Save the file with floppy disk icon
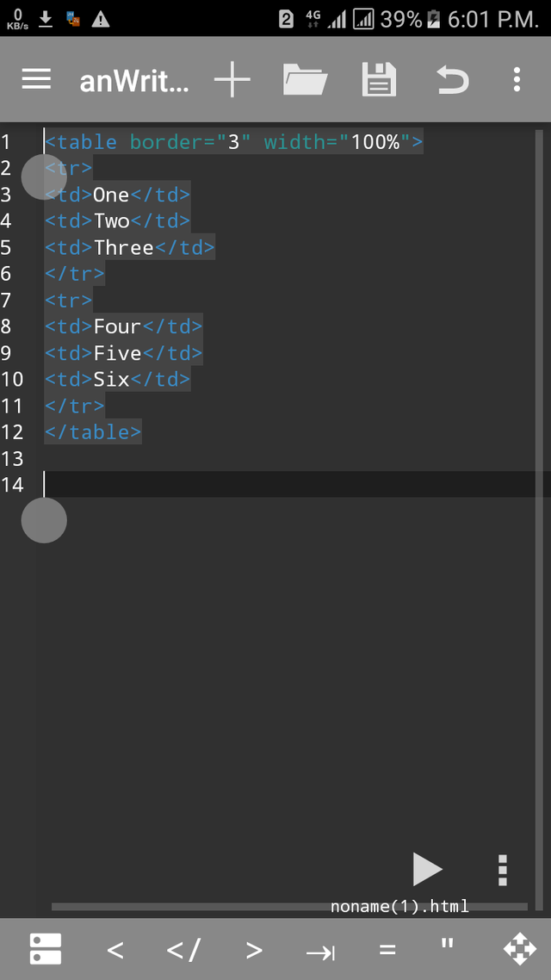The width and height of the screenshot is (551, 980). [379, 80]
